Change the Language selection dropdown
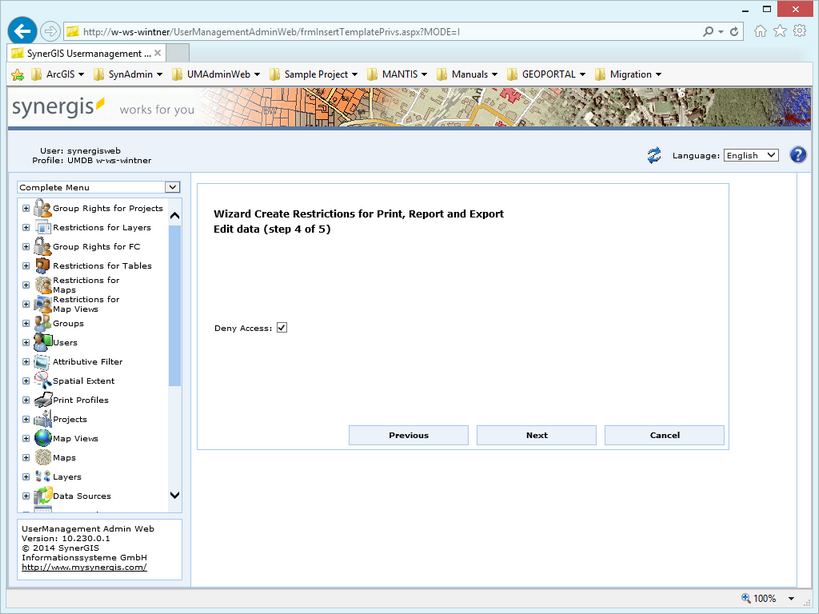Screen dimensions: 819x614 click(750, 154)
